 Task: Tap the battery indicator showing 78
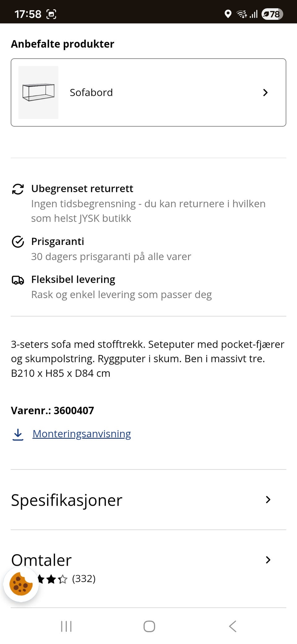(x=272, y=14)
